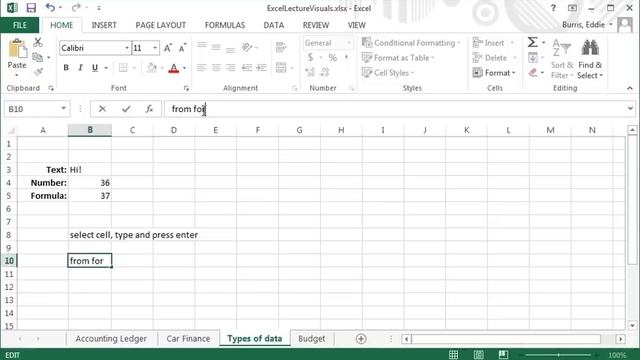This screenshot has width=640, height=360.
Task: Click the Comma Style icon
Action: coord(346,58)
